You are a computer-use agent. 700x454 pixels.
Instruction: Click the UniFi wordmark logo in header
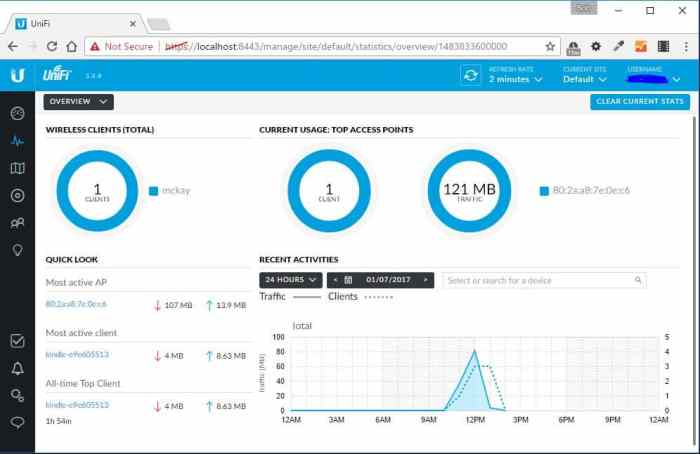pos(57,75)
